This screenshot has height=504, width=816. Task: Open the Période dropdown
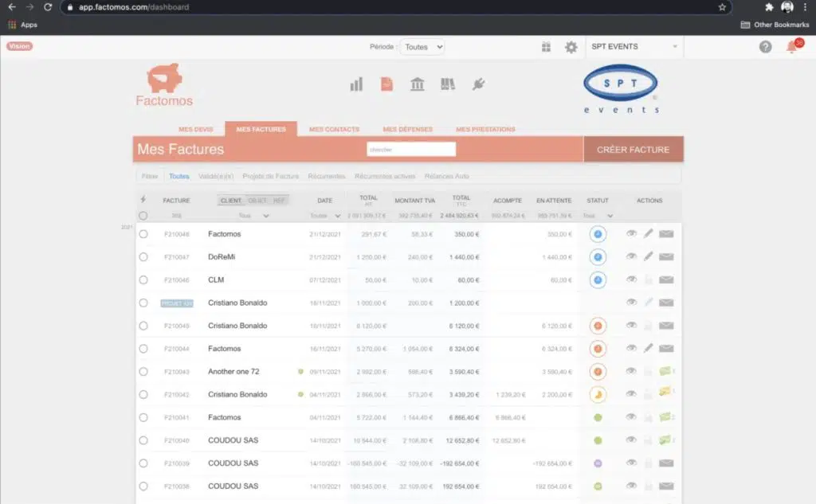422,47
